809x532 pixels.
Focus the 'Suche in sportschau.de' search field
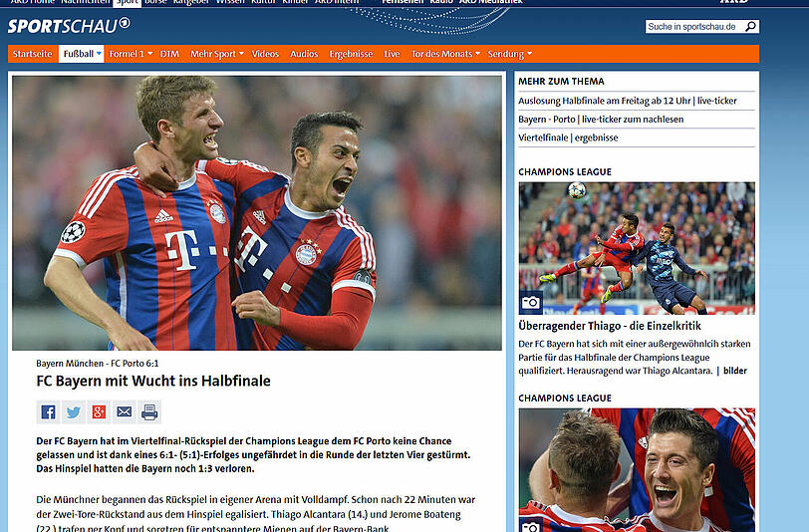694,26
